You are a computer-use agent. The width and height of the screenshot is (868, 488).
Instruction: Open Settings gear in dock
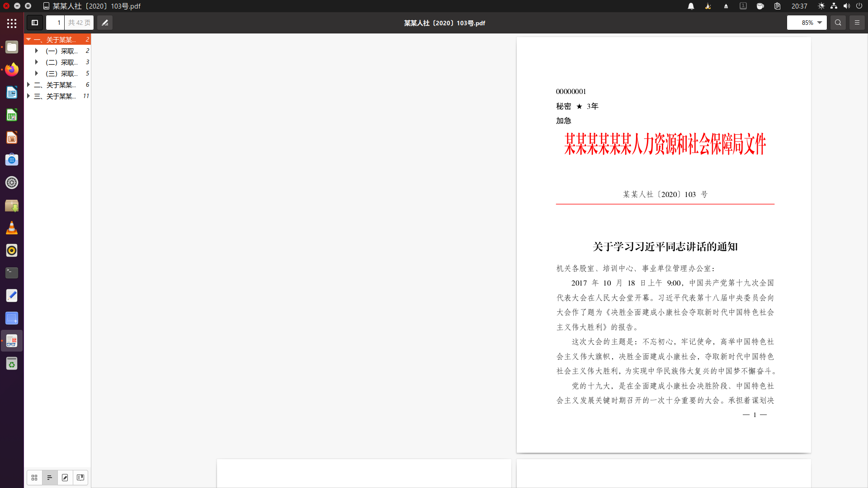(12, 183)
